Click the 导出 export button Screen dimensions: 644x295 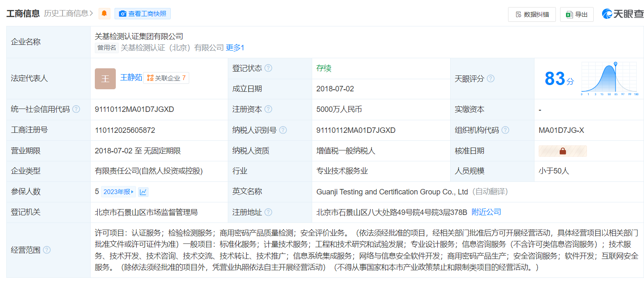coord(576,15)
